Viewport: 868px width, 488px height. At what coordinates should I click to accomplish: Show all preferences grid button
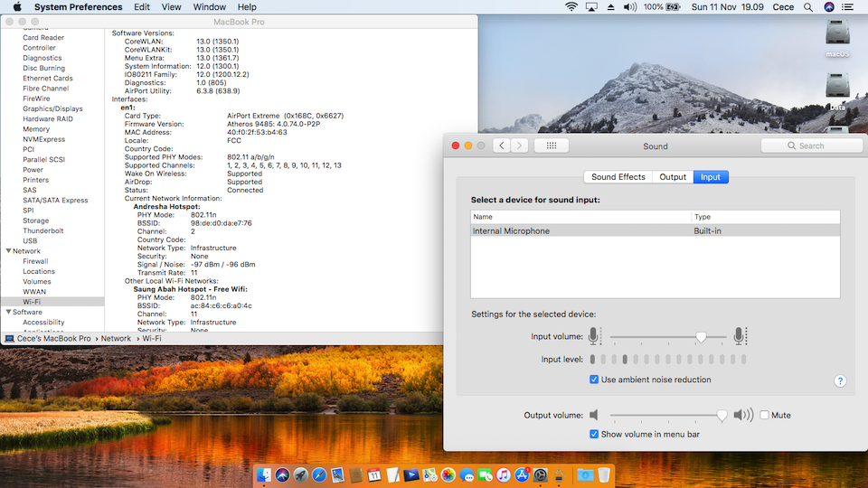pos(552,145)
